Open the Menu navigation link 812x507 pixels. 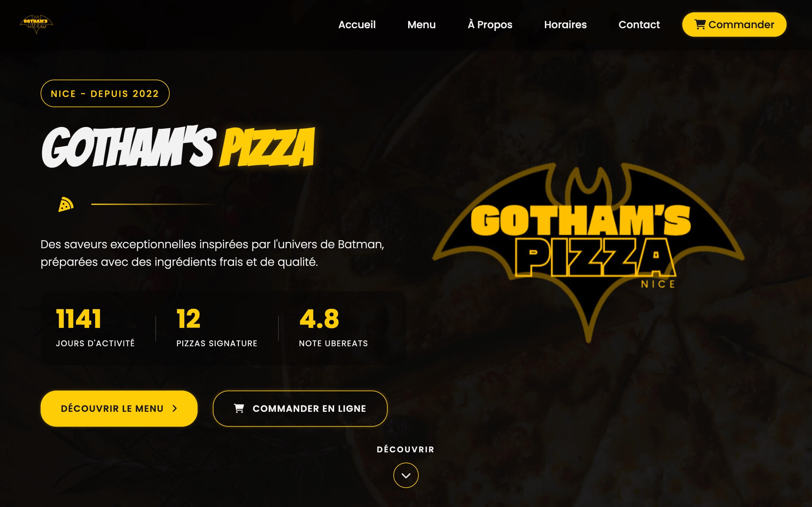click(422, 25)
